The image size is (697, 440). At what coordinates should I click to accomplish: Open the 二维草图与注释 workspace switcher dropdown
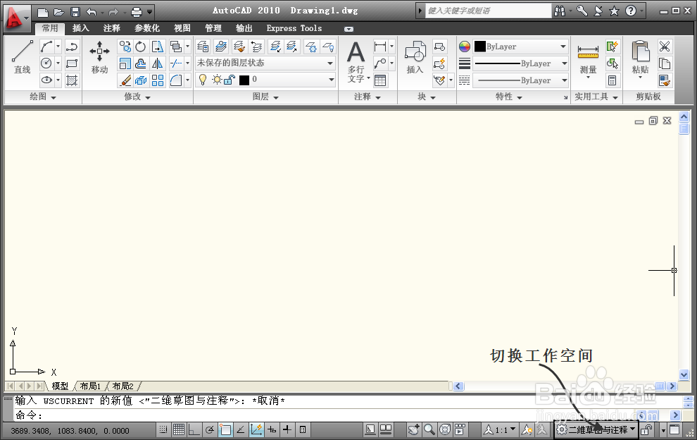point(596,429)
